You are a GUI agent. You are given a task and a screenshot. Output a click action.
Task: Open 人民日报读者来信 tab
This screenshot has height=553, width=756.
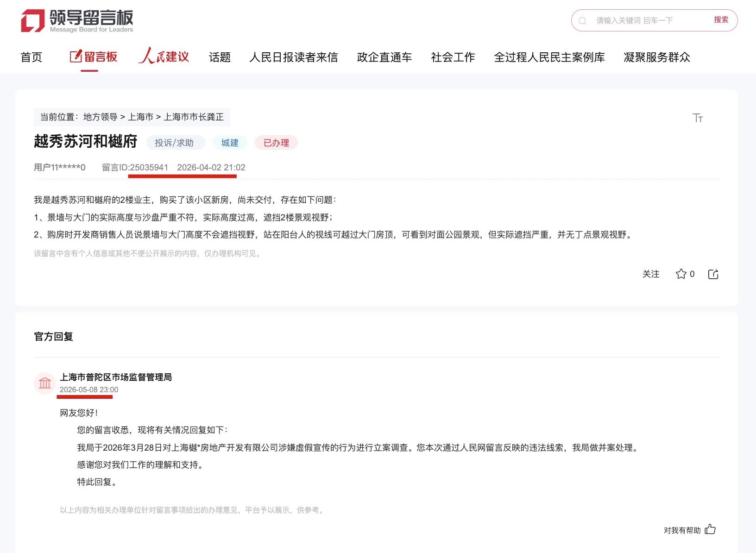click(x=294, y=57)
